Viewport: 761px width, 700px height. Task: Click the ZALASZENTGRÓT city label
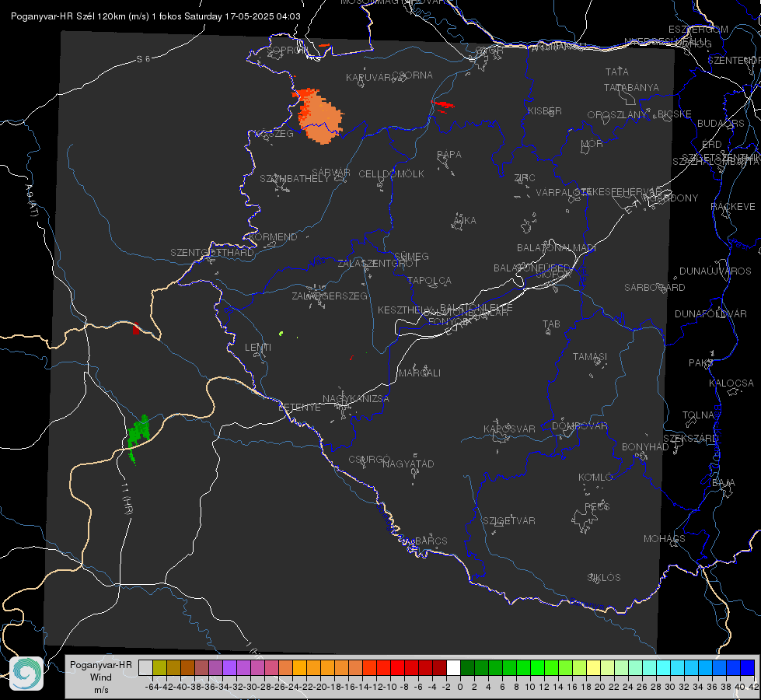[378, 264]
